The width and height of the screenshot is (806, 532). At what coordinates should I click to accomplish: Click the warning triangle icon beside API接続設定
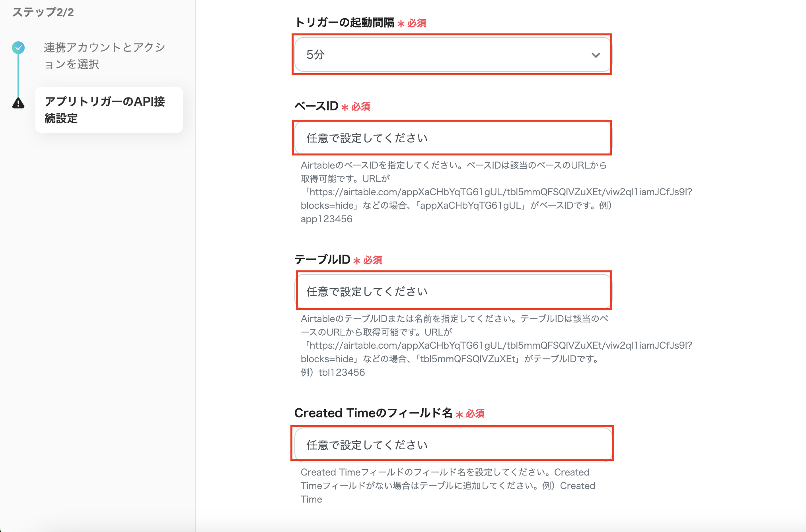tap(18, 103)
